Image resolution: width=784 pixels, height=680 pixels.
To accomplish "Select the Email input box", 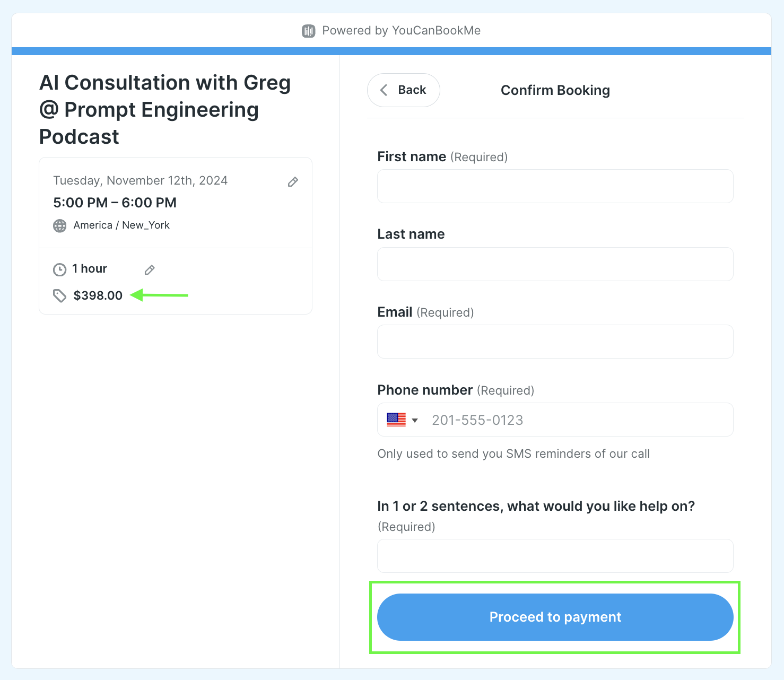I will (x=555, y=342).
